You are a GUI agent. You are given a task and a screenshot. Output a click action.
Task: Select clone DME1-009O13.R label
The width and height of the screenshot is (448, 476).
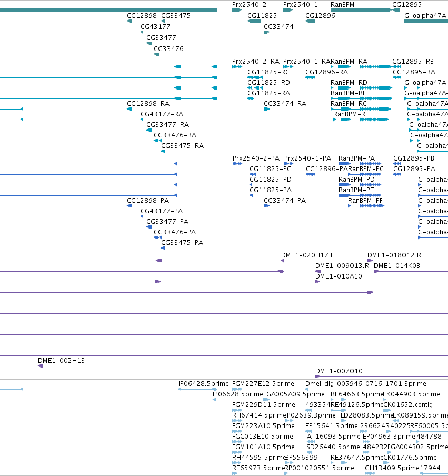pos(342,266)
